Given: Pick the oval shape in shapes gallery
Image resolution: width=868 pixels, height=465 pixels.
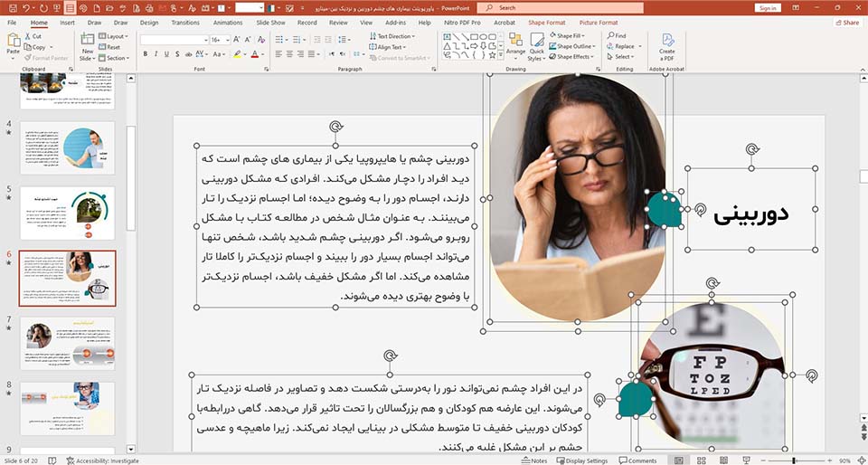Looking at the screenshot, I should (483, 37).
